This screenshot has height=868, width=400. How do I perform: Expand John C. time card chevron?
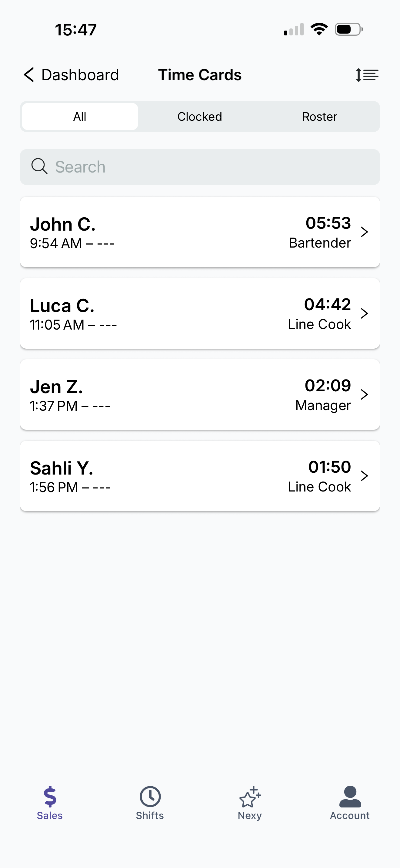[364, 232]
